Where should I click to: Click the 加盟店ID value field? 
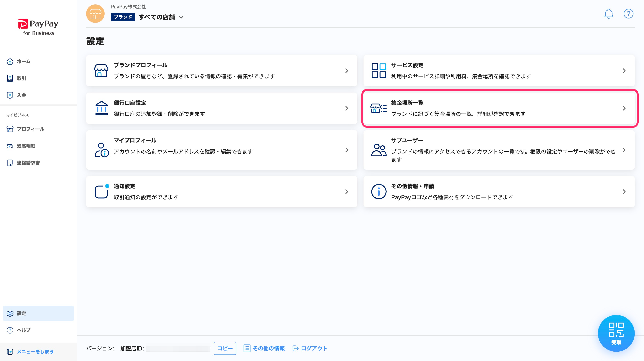tap(178, 349)
